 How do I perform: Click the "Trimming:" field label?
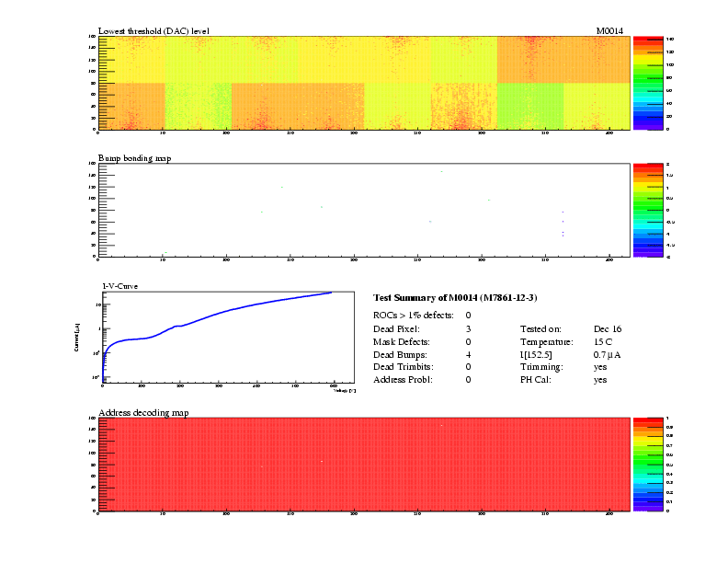point(540,367)
